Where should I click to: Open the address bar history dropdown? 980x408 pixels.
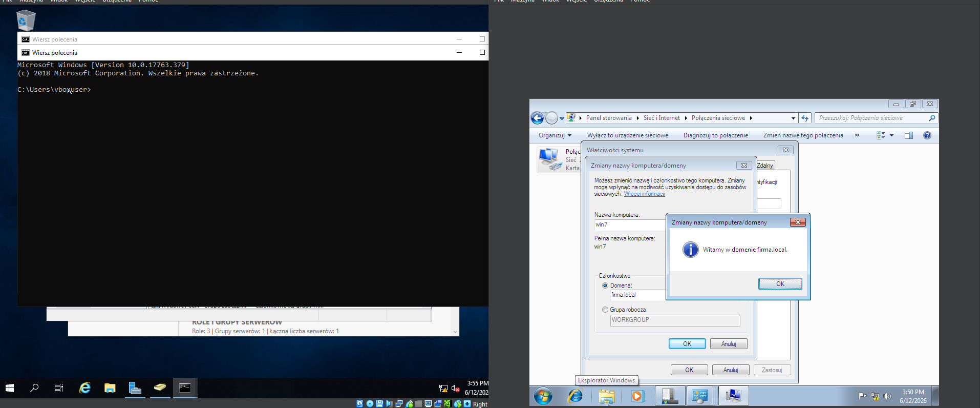click(x=793, y=118)
